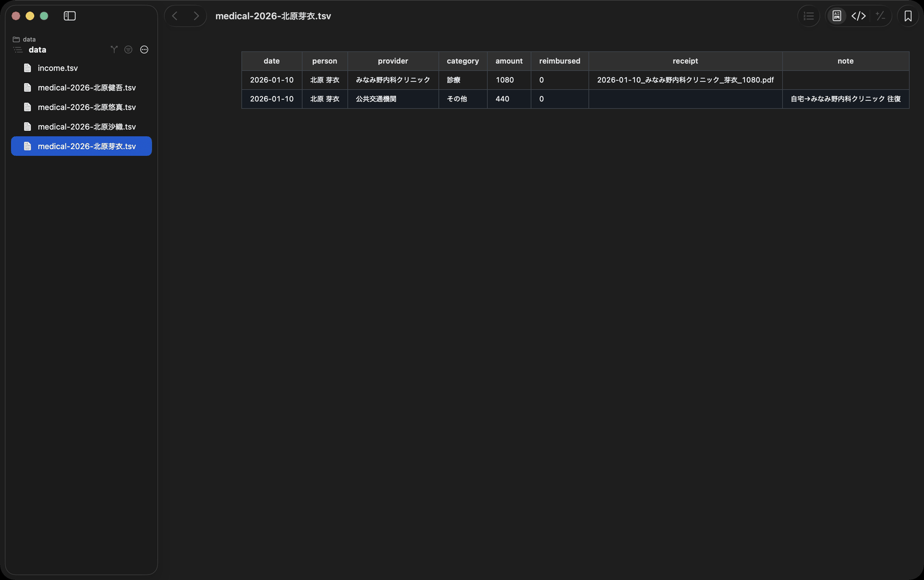The image size is (924, 580).
Task: Click the date cell in the 公共交通機関 row
Action: click(x=272, y=99)
